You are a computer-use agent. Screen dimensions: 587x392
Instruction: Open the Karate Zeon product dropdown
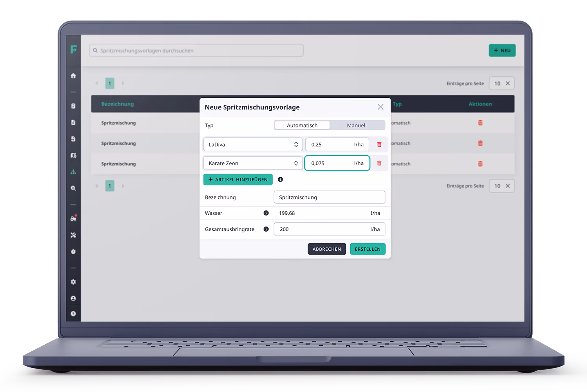point(253,163)
